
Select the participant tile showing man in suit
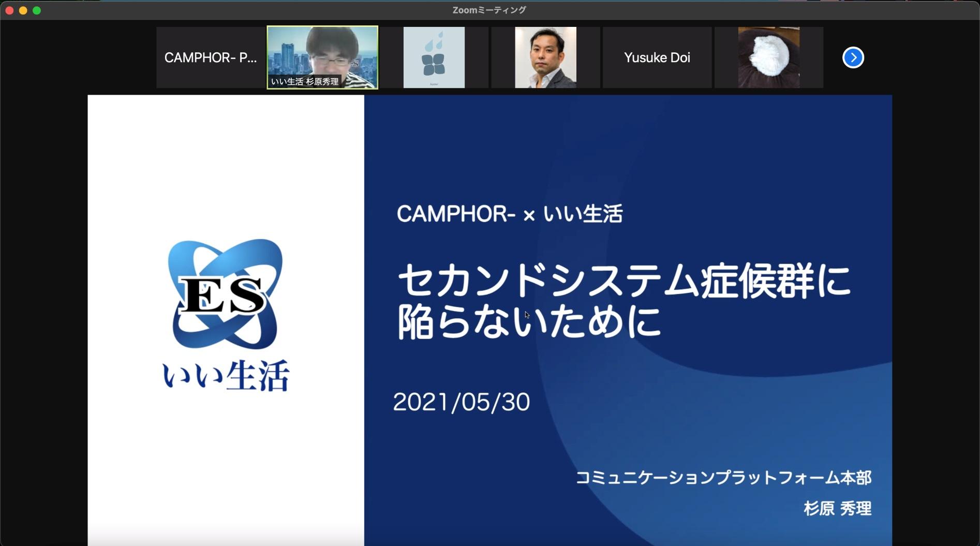tap(545, 57)
